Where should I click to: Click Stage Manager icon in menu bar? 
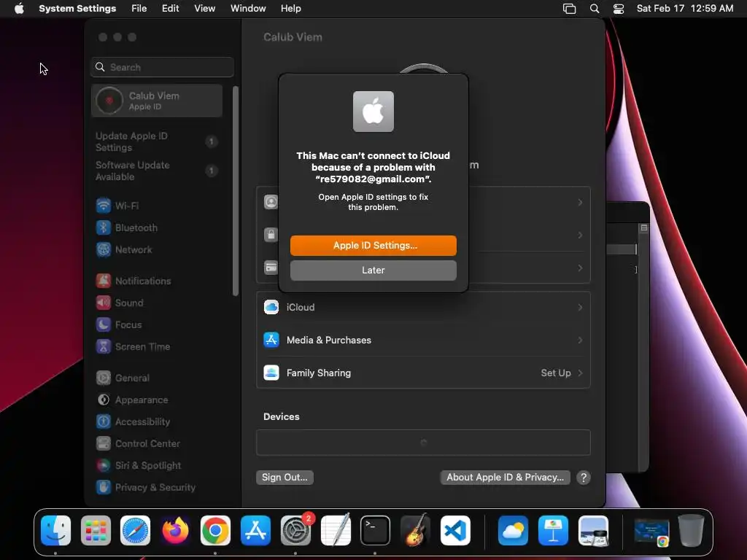[x=569, y=8]
